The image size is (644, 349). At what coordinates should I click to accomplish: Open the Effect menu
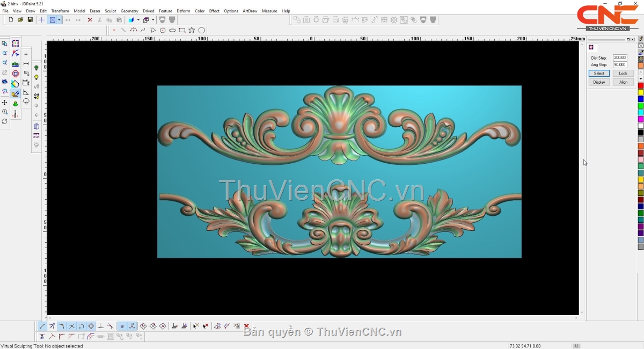pos(214,11)
